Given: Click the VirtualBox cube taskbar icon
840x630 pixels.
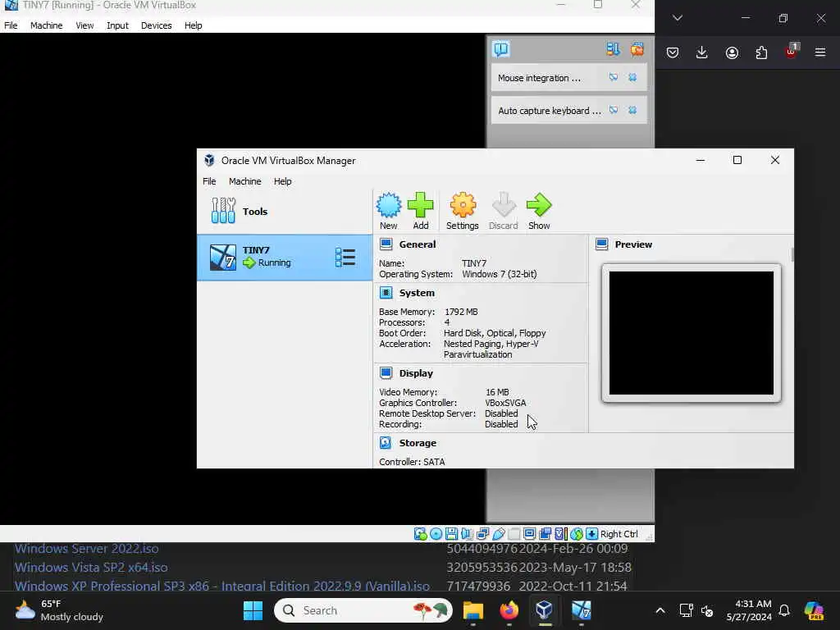Looking at the screenshot, I should [545, 610].
